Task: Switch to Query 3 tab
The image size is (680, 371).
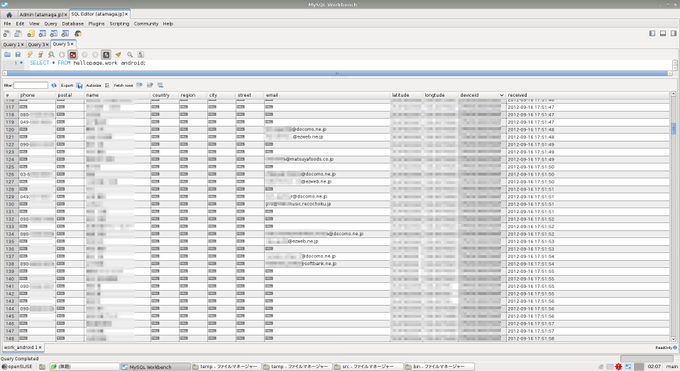Action: [x=38, y=45]
